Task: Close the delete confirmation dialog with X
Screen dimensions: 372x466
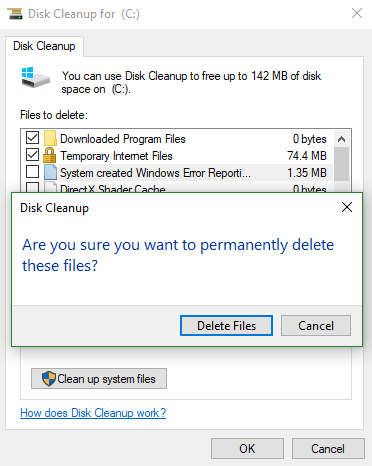Action: pos(347,207)
